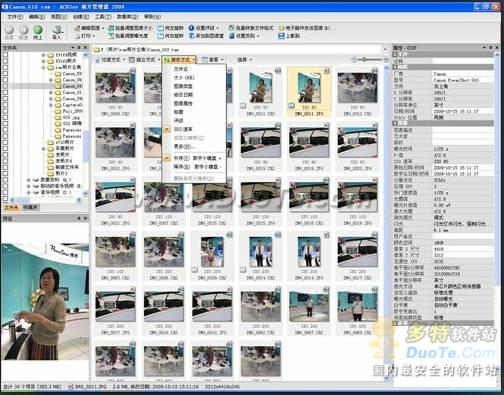Click 添加到图像筐 add to image basket
This screenshot has width=504, height=395.
click(x=206, y=35)
